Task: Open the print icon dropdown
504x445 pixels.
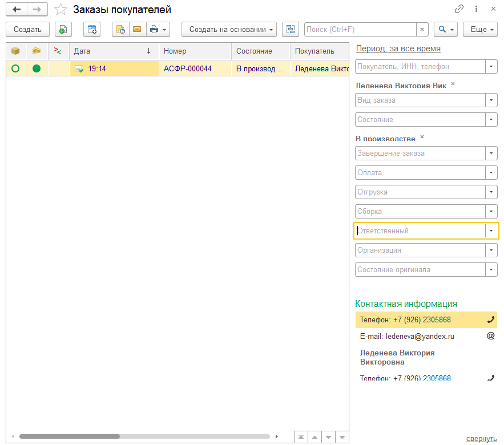Action: tap(158, 30)
